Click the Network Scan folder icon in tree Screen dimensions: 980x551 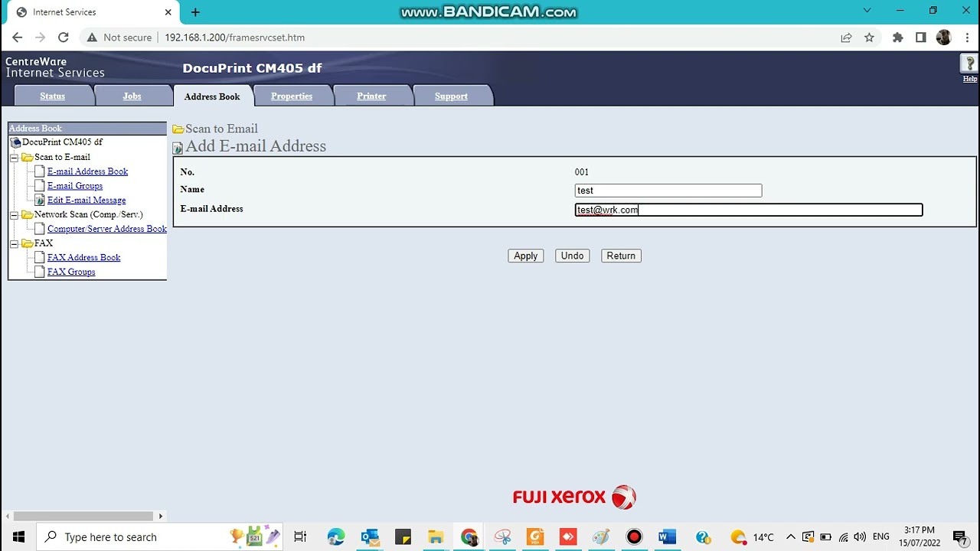tap(28, 214)
